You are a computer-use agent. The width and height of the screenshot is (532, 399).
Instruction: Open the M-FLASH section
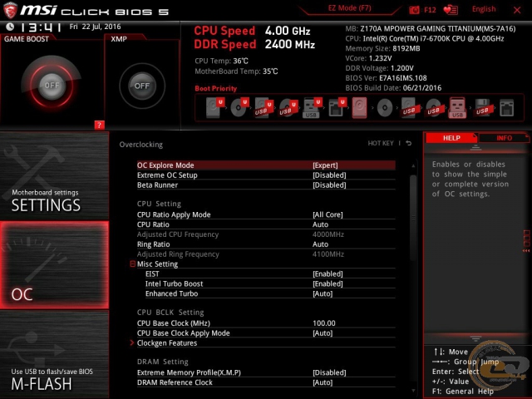pyautogui.click(x=54, y=355)
